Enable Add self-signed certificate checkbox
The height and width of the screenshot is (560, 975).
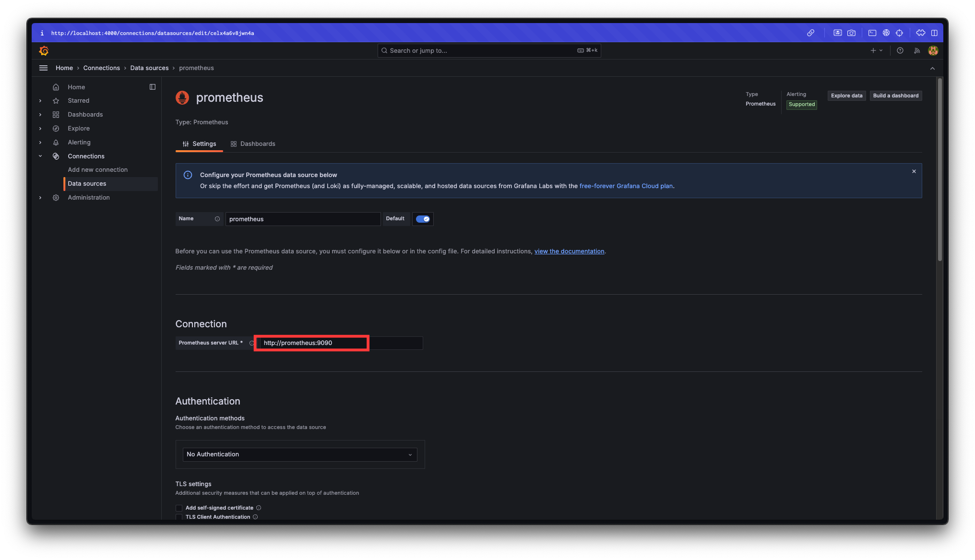click(x=179, y=508)
